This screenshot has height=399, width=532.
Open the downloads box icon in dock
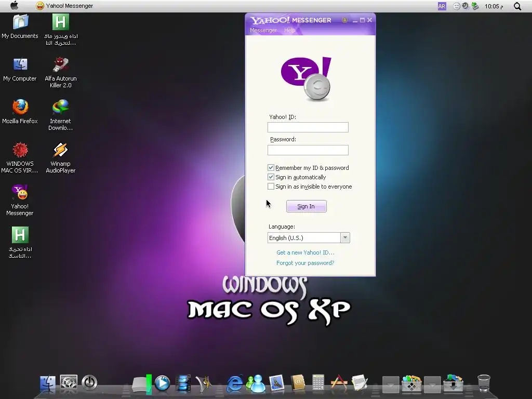[x=453, y=383]
